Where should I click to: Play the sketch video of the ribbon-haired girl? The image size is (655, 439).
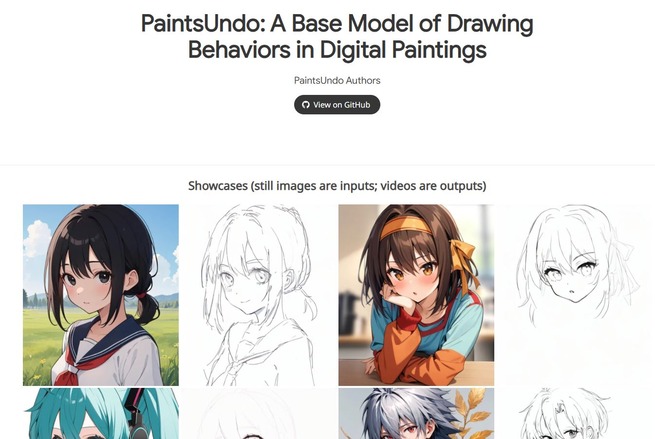tap(574, 295)
